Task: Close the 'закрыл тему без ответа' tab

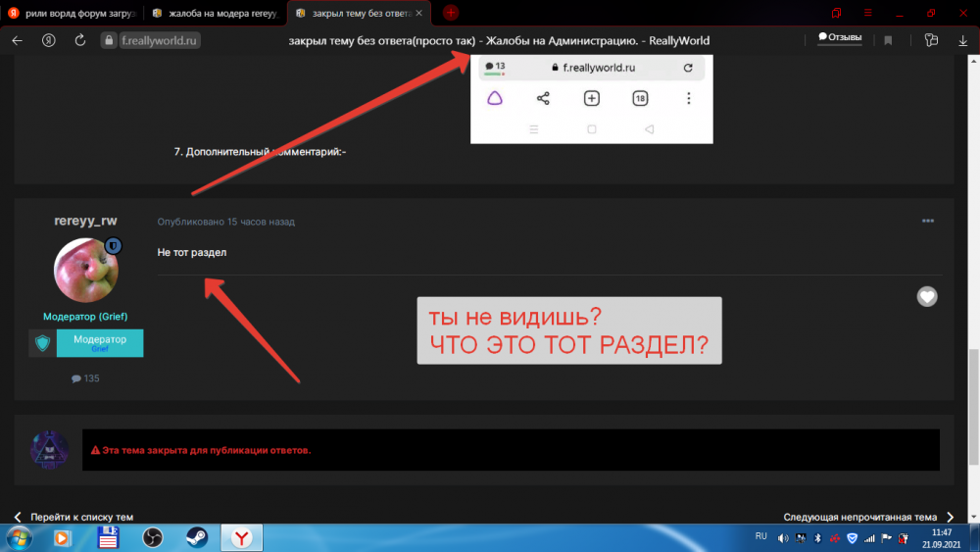Action: (x=419, y=13)
